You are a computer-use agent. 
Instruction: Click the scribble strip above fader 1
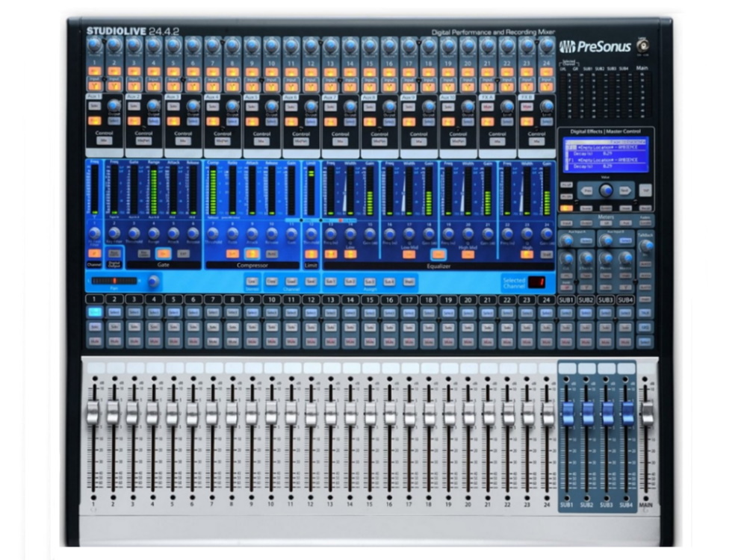coord(94,368)
